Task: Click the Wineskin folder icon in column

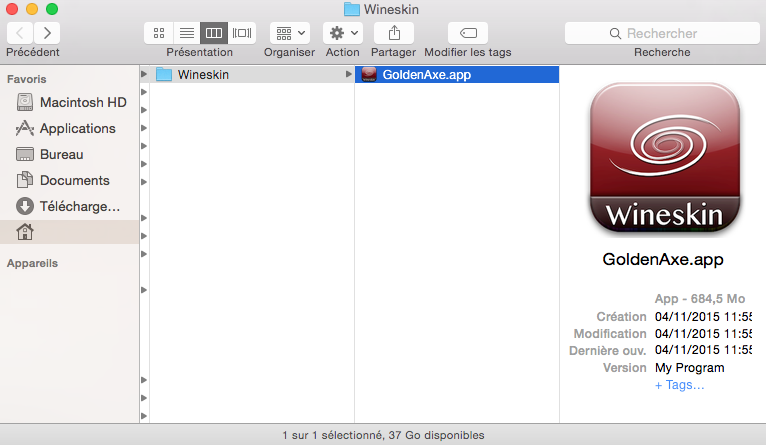Action: pyautogui.click(x=164, y=74)
